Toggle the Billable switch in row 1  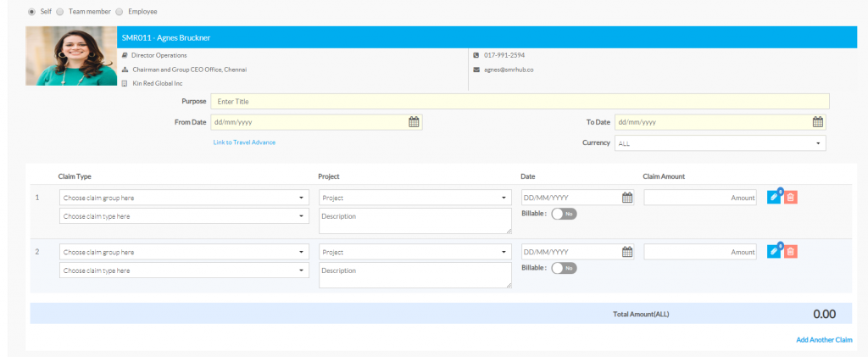click(x=564, y=214)
